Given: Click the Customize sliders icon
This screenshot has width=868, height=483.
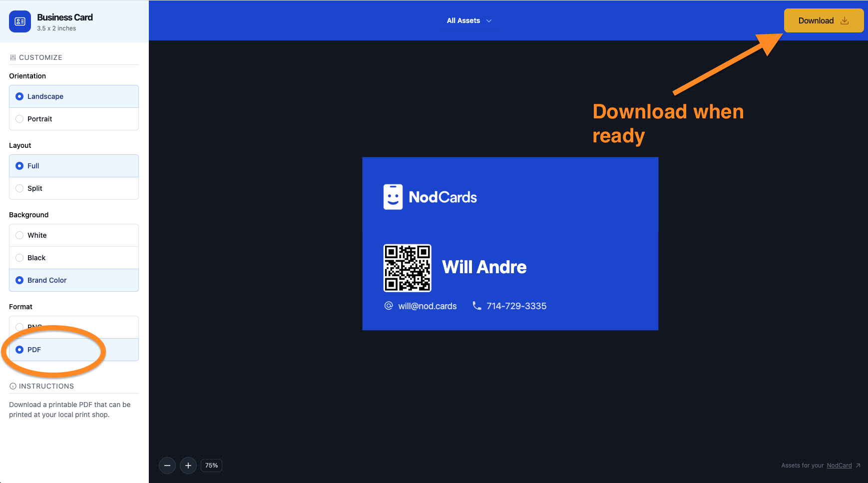Looking at the screenshot, I should pyautogui.click(x=13, y=57).
